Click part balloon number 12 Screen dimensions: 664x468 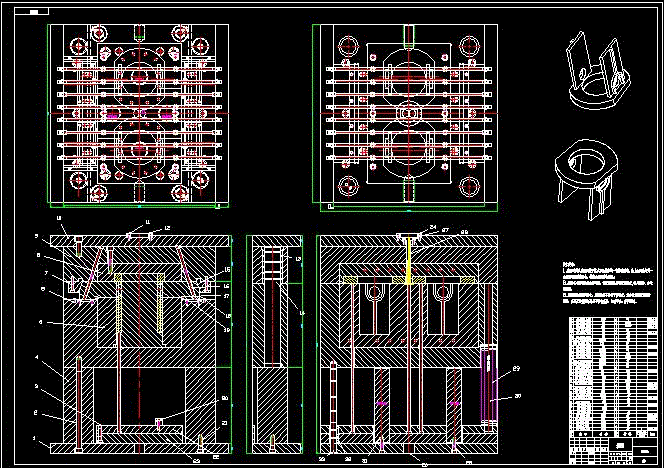167,228
